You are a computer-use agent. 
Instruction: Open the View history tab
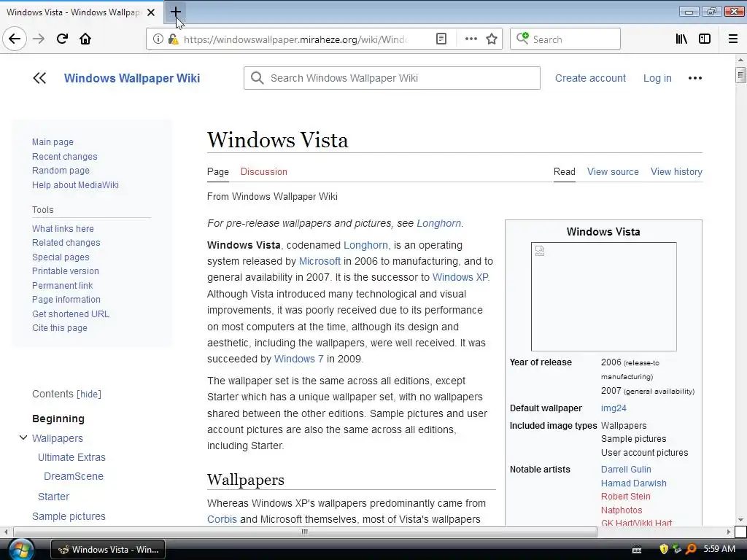click(x=676, y=172)
